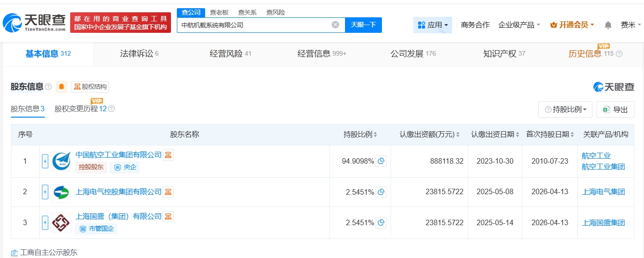Open the 持股比例 dropdown filter
The height and width of the screenshot is (258, 644).
(x=565, y=109)
